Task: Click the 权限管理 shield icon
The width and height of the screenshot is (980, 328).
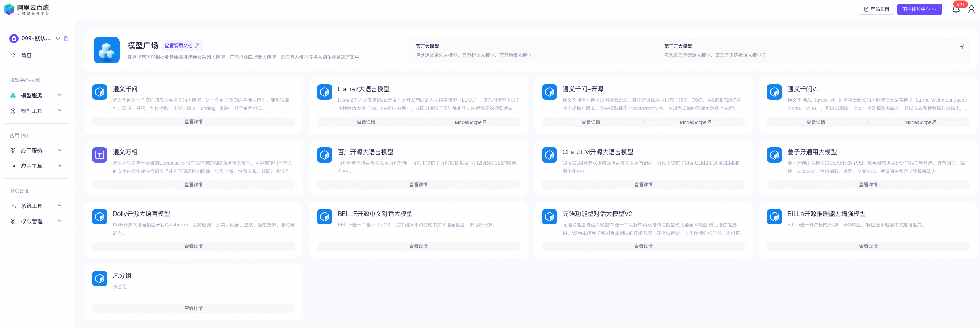Action: (13, 221)
